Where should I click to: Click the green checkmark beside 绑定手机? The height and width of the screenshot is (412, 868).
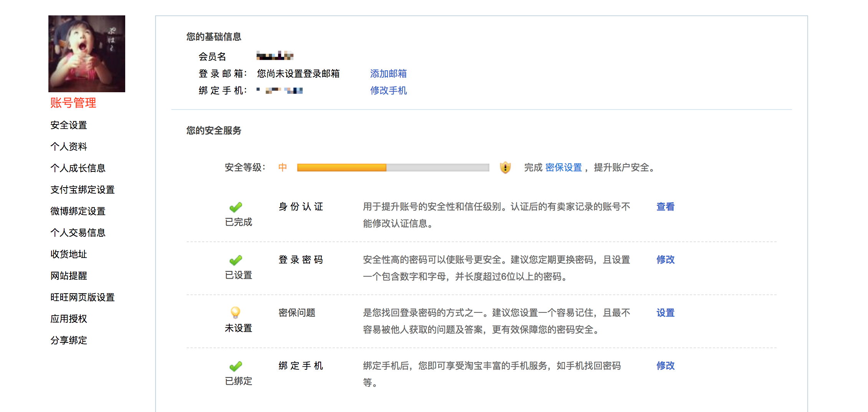pos(235,367)
